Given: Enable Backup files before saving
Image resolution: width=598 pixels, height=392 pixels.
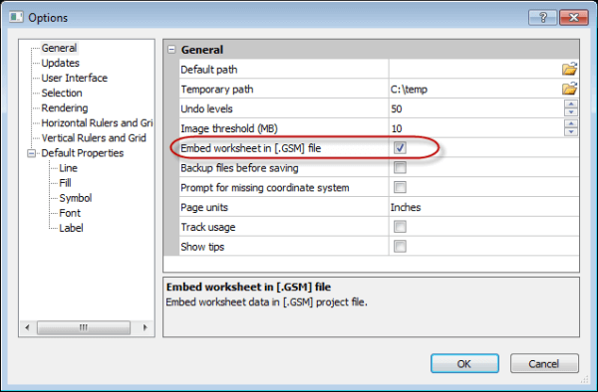Looking at the screenshot, I should point(400,167).
